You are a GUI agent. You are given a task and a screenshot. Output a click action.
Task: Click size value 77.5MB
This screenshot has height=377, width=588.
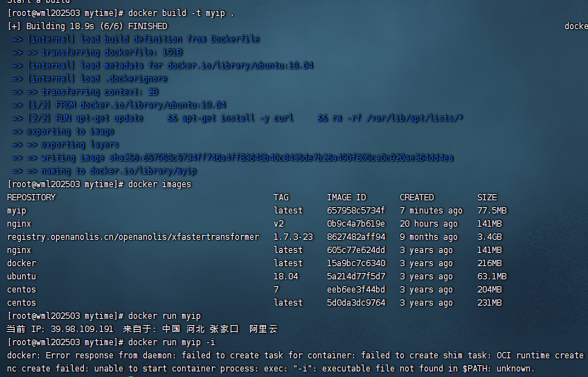492,211
